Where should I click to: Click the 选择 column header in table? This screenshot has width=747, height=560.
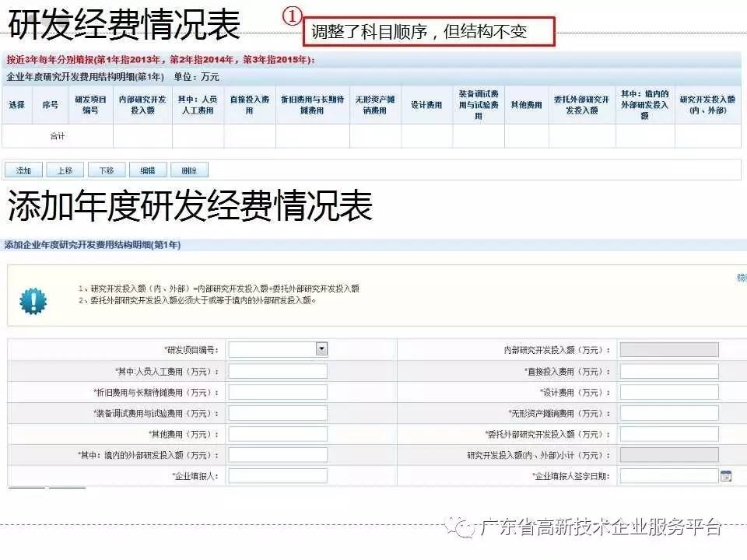tap(17, 105)
